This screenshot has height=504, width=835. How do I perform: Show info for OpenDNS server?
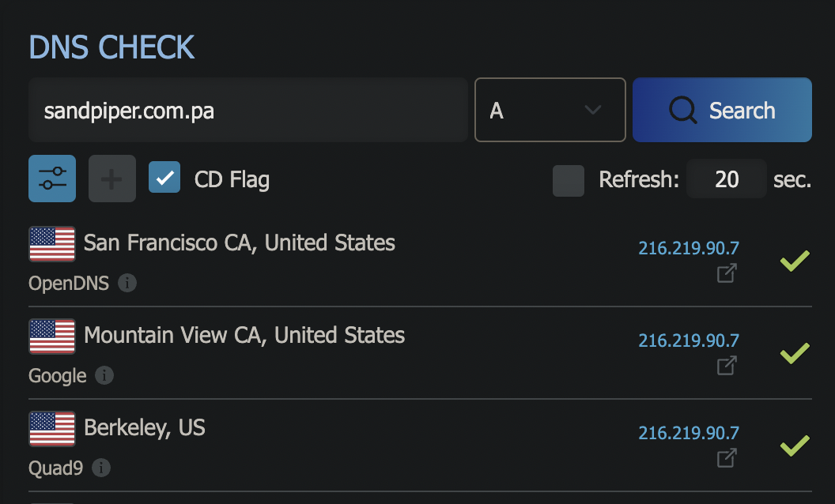click(x=127, y=283)
